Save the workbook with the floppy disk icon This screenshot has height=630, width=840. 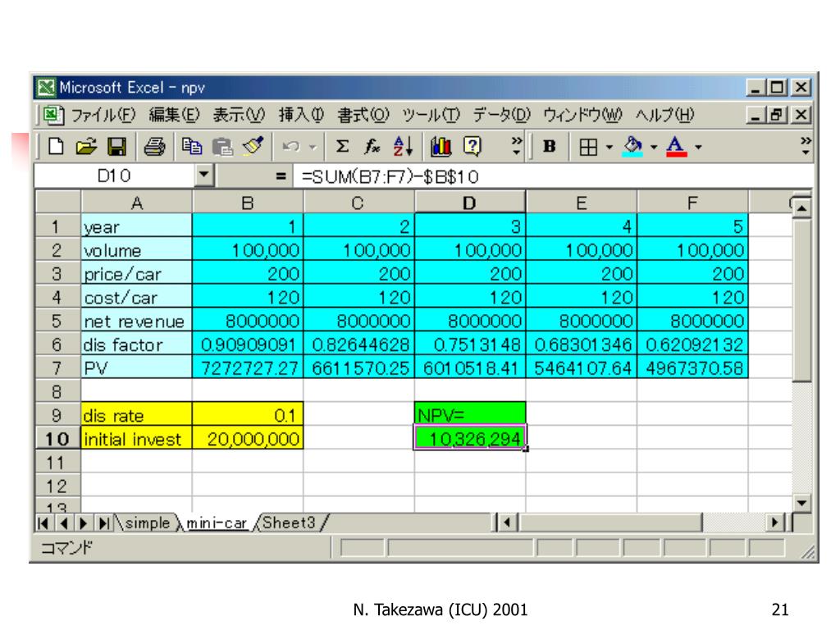[116, 146]
